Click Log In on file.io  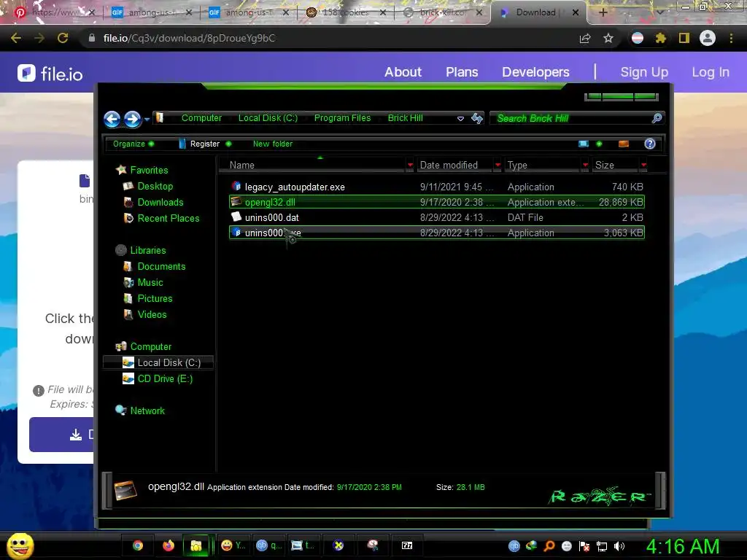pyautogui.click(x=711, y=72)
